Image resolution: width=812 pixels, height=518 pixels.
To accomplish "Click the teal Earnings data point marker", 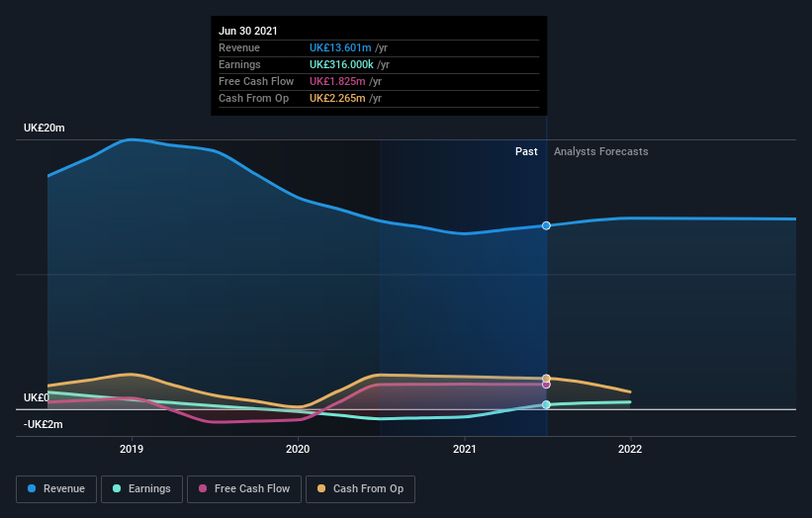I will pyautogui.click(x=546, y=404).
